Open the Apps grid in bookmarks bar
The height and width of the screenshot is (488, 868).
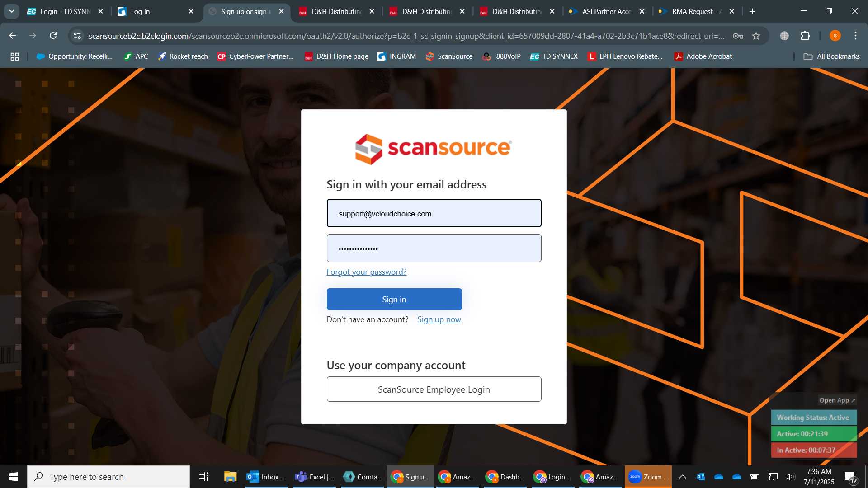tap(14, 56)
